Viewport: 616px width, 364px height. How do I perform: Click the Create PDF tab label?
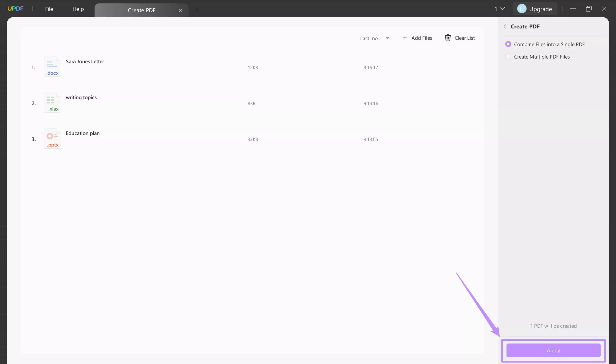(141, 10)
